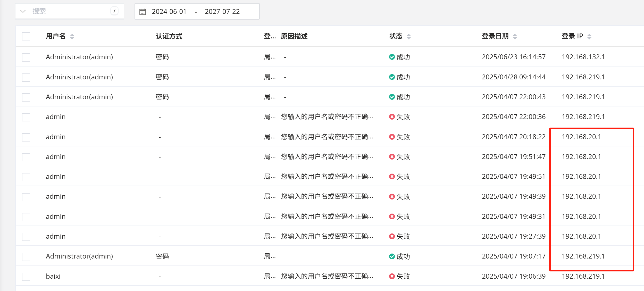
Task: Click the baixi username cell
Action: (53, 276)
